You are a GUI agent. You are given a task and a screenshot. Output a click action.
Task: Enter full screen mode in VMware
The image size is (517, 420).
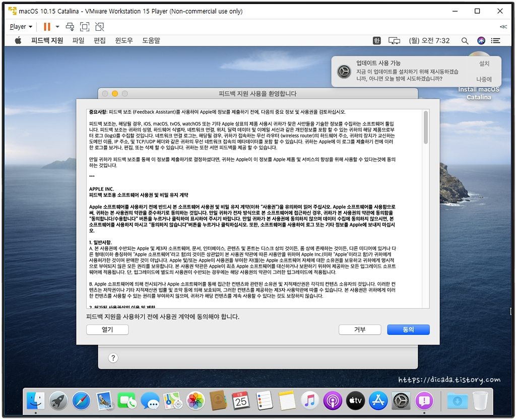[85, 27]
